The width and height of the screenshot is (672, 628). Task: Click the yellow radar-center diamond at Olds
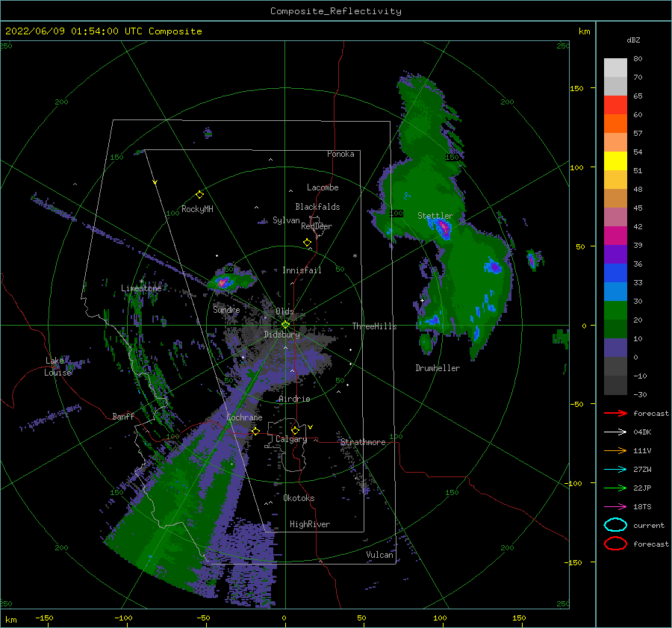click(285, 325)
